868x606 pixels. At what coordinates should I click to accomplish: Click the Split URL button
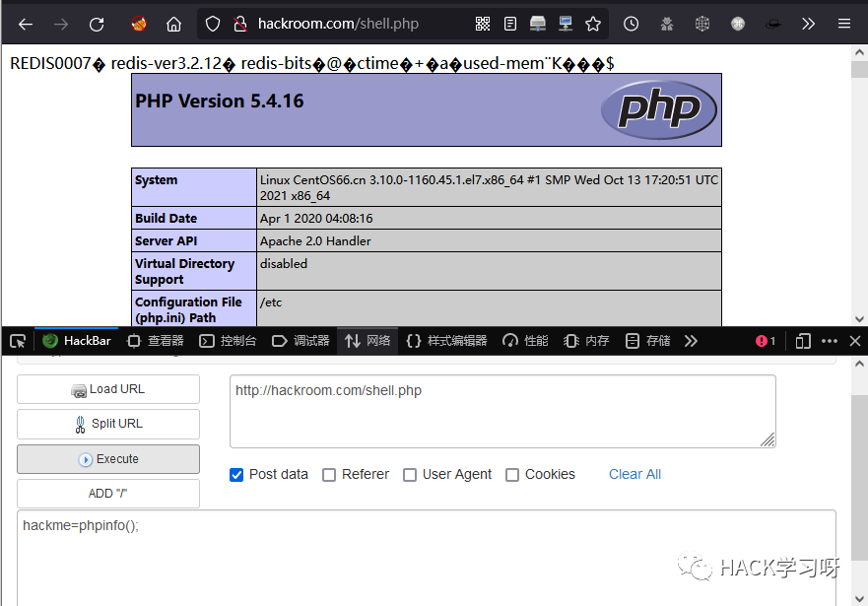coord(108,424)
